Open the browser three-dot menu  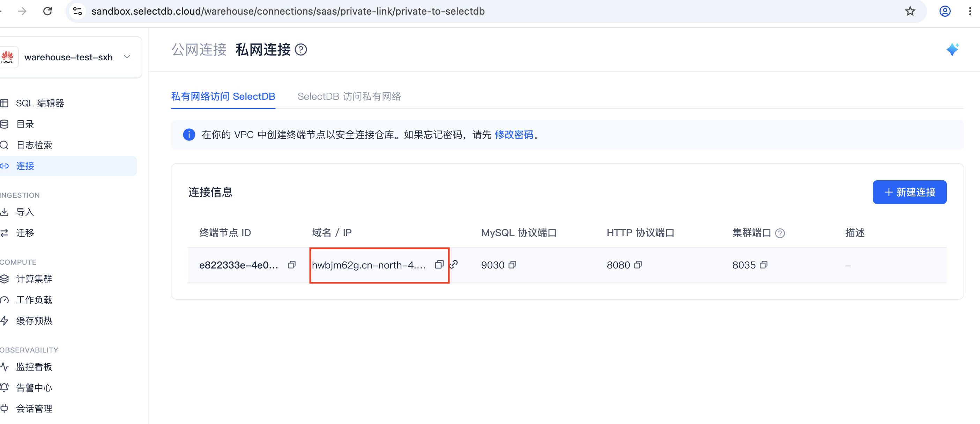tap(970, 11)
